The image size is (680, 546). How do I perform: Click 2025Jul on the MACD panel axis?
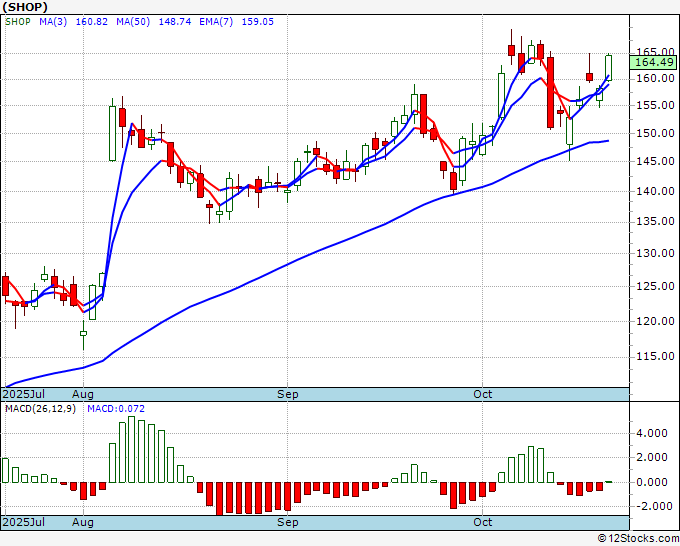pyautogui.click(x=24, y=522)
